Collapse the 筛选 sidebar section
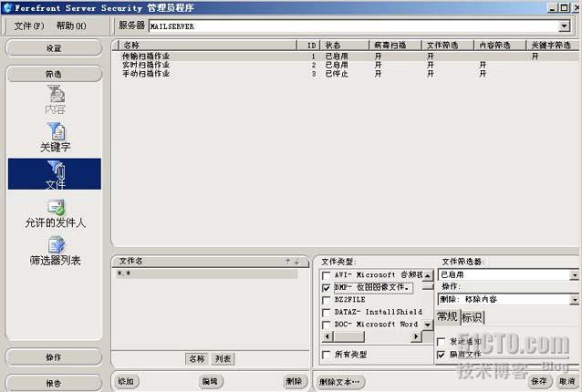Image resolution: width=582 pixels, height=392 pixels. 54,74
